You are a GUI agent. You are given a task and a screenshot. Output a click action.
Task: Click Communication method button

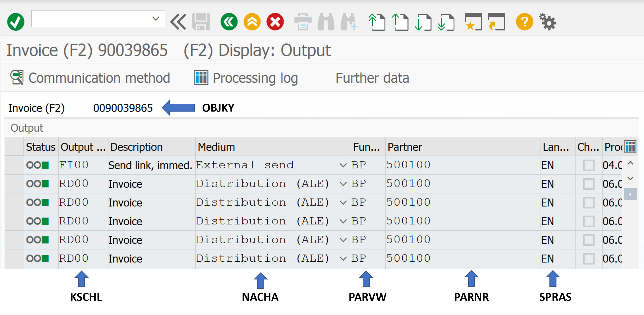[x=90, y=78]
